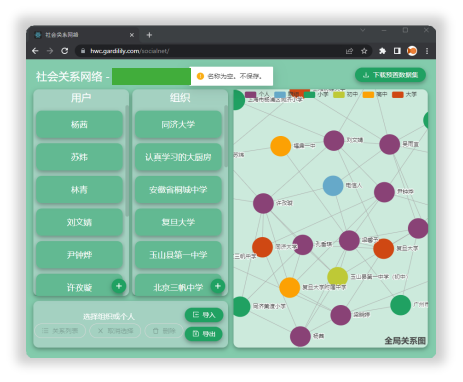This screenshot has height=382, width=463.
Task: Select organization 安徽省桐城中学
Action: [x=178, y=190]
